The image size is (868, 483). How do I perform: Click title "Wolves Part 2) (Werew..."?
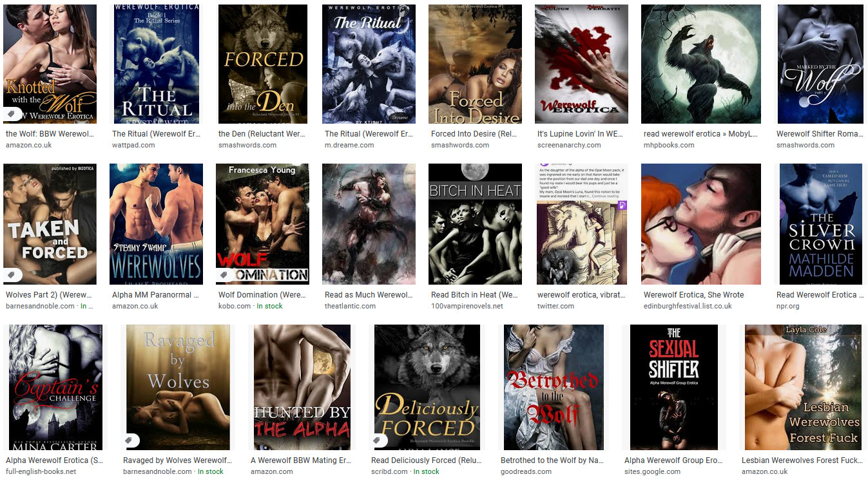tap(50, 295)
